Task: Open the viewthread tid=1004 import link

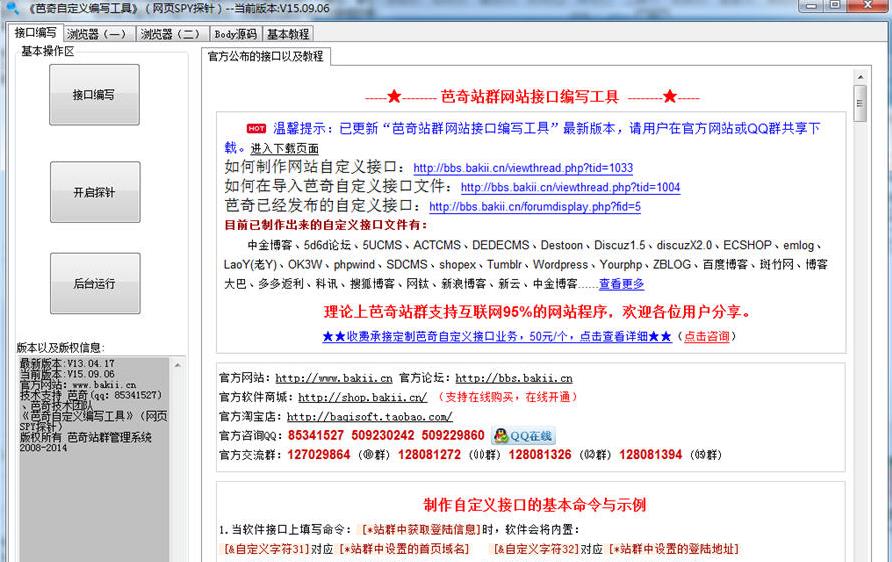Action: [570, 187]
